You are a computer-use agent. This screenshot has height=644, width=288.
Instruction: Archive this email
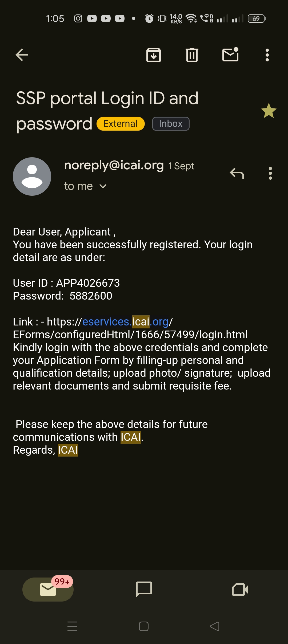(154, 55)
